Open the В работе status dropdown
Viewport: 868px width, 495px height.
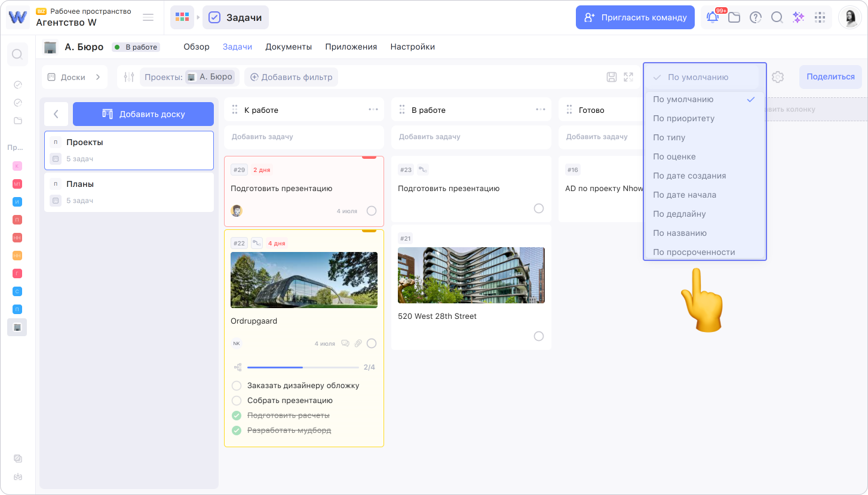(x=136, y=47)
